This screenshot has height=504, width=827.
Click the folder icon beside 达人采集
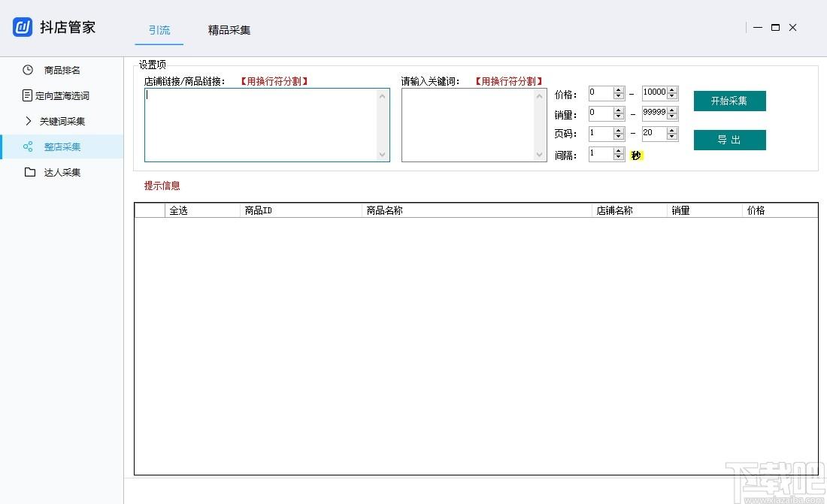[x=30, y=172]
